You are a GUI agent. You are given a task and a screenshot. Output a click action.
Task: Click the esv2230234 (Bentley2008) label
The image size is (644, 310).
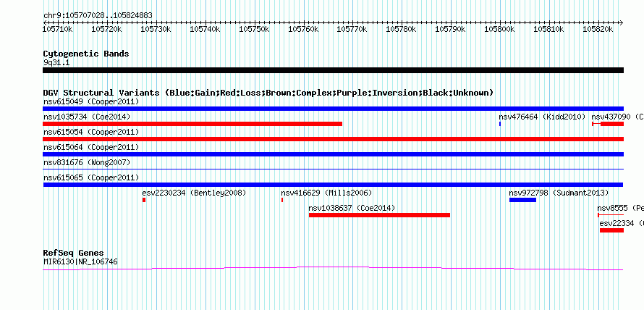[194, 193]
